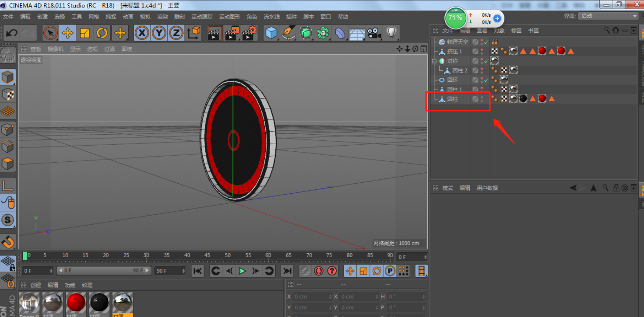Switch to model mode in left sidebar
Viewport: 644px width, 317px height.
click(8, 77)
